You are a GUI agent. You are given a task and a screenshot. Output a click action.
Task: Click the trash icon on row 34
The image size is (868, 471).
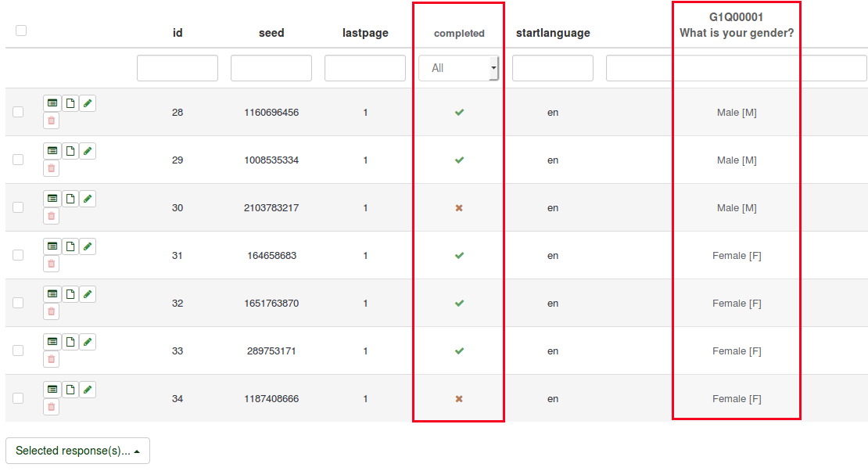52,407
